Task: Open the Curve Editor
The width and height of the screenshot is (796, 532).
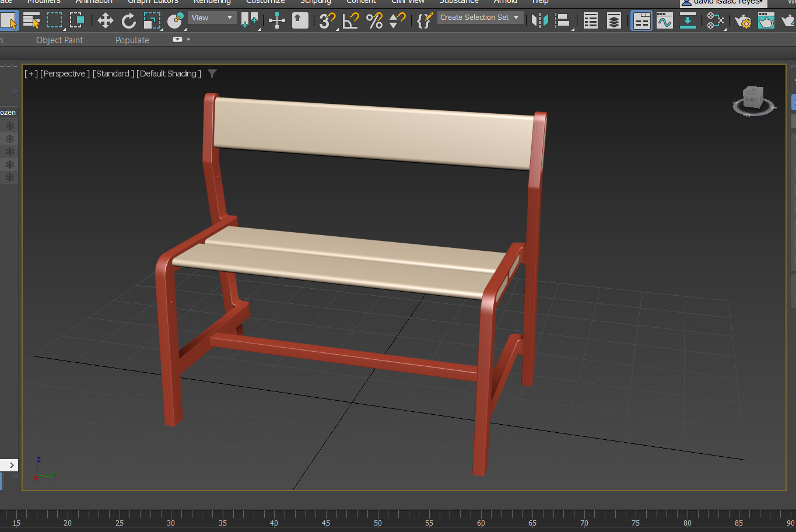Action: (664, 21)
